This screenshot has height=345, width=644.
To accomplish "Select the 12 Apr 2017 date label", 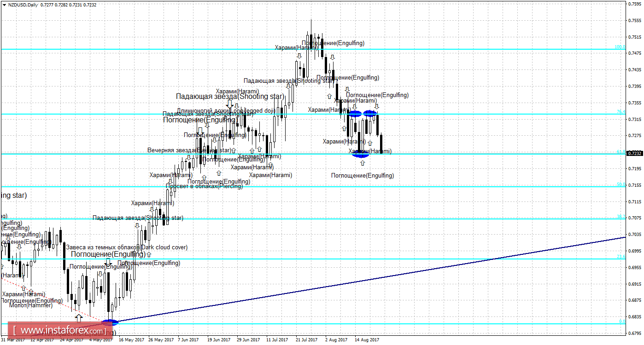I will tap(42, 340).
